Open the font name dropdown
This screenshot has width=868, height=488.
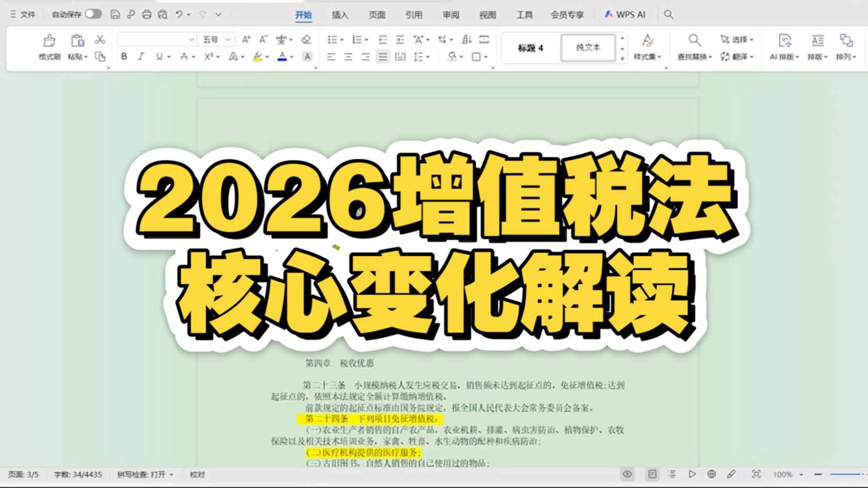[191, 40]
